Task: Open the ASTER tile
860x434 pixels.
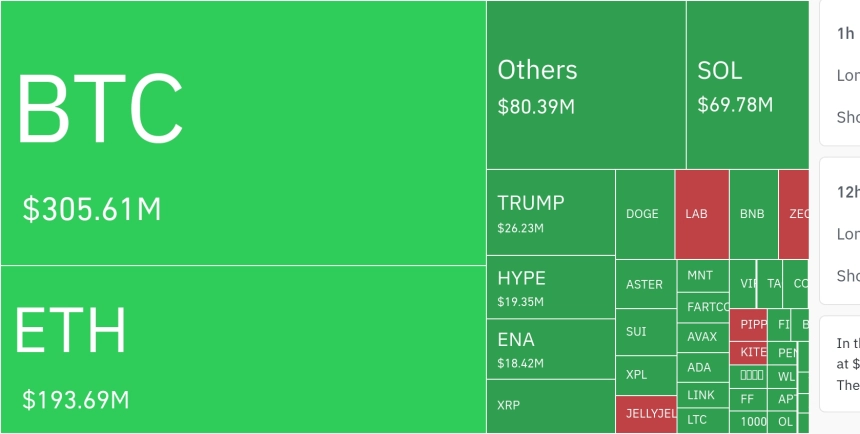Action: click(x=645, y=285)
